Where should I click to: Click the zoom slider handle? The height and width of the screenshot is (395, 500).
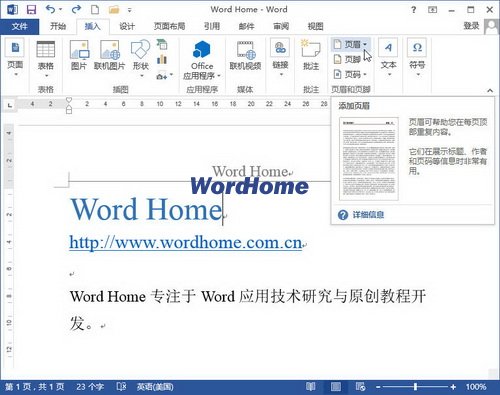pyautogui.click(x=415, y=387)
